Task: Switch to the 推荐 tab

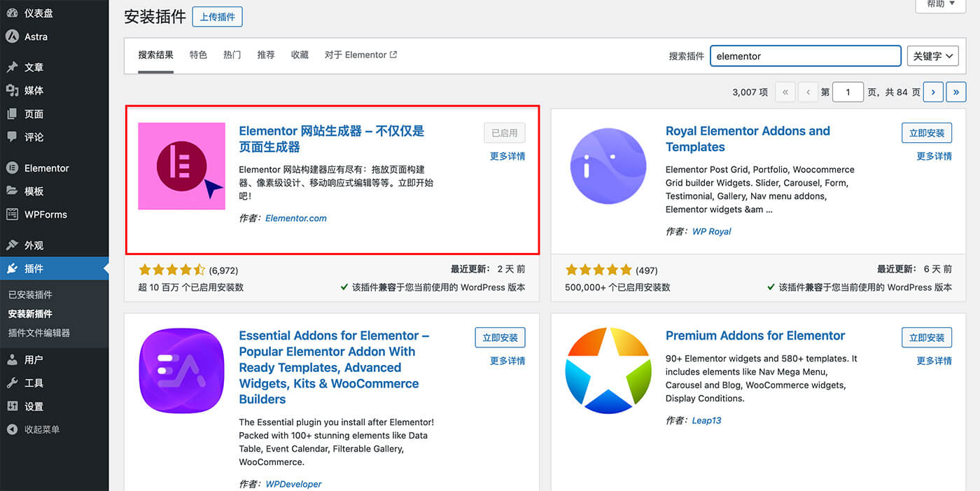Action: (x=266, y=55)
